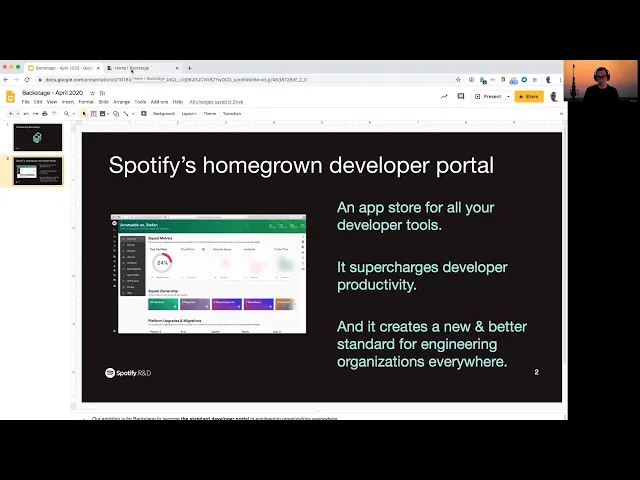The image size is (640, 480).
Task: Click the Background button
Action: coord(164,113)
